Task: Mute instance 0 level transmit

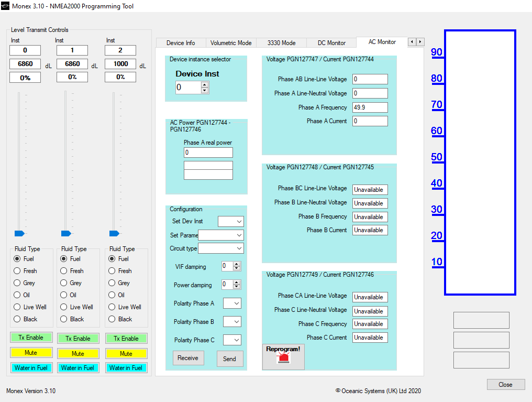Action: (31, 352)
